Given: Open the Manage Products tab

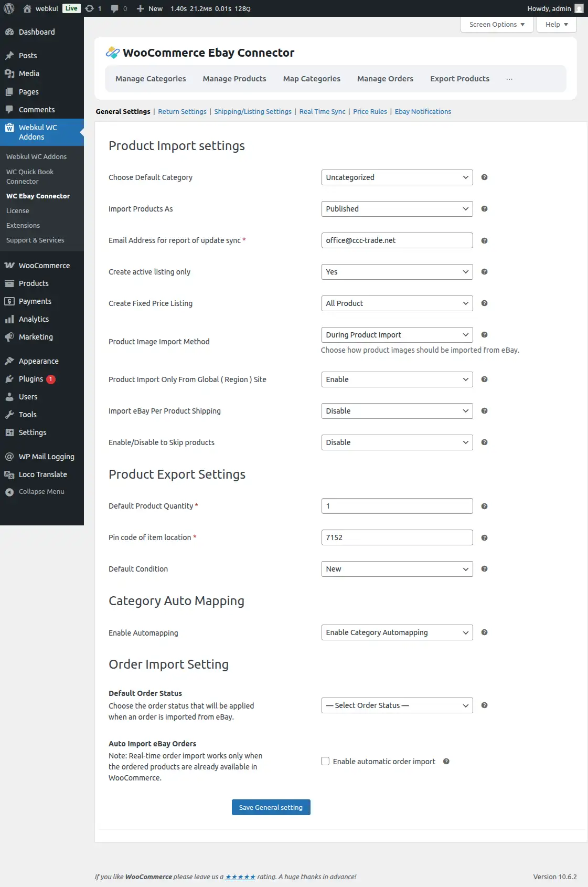Looking at the screenshot, I should tap(234, 79).
